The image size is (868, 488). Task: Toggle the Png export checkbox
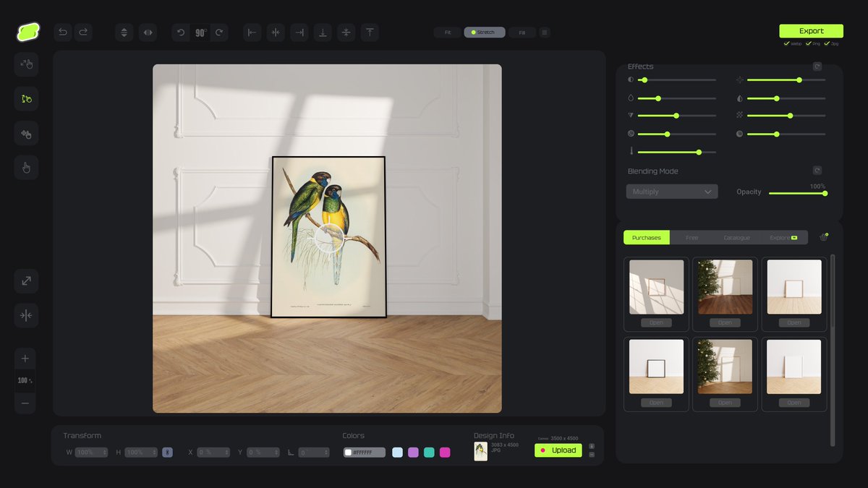(x=807, y=43)
